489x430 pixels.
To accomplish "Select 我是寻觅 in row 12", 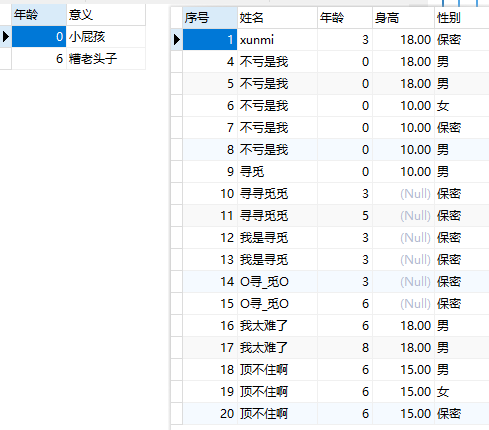I will coord(277,238).
